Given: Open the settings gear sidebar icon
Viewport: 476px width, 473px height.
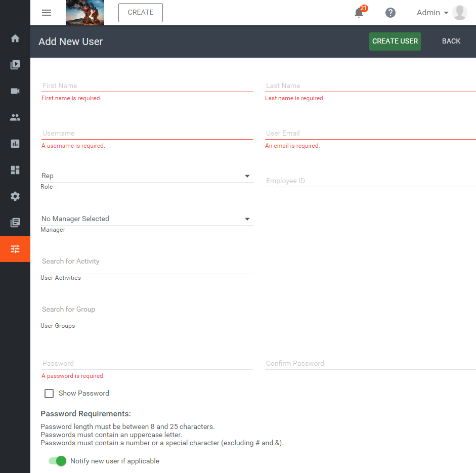Looking at the screenshot, I should pyautogui.click(x=15, y=196).
